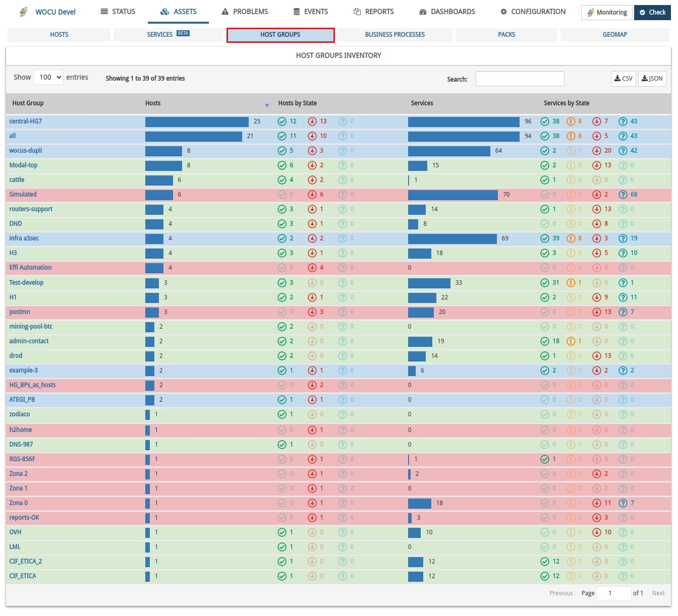
Task: Click the OK hosts icon in central-HG7 row
Action: (282, 121)
